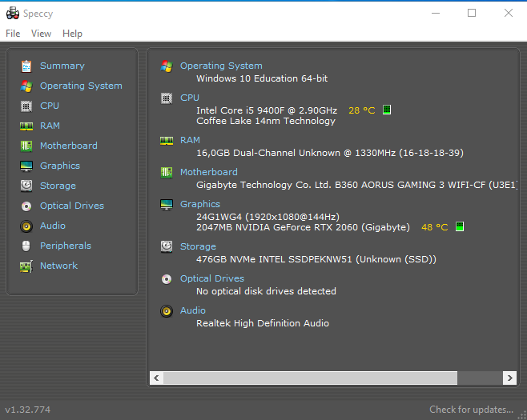Click the horizontal scrollbar thumb

tap(310, 378)
